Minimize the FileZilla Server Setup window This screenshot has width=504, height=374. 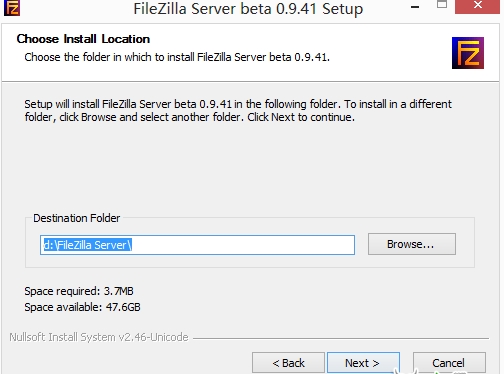pos(415,6)
